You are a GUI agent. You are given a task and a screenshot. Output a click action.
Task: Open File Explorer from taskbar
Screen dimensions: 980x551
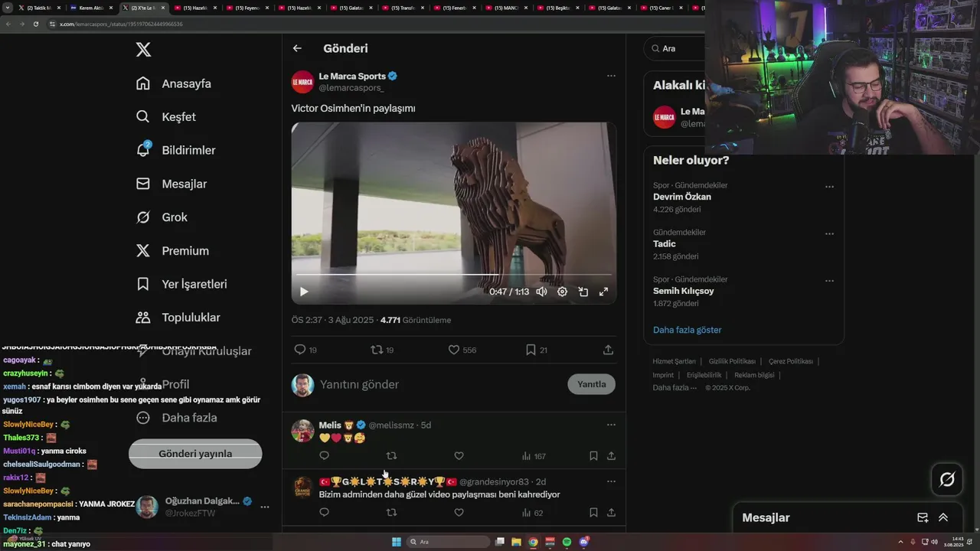click(x=517, y=542)
